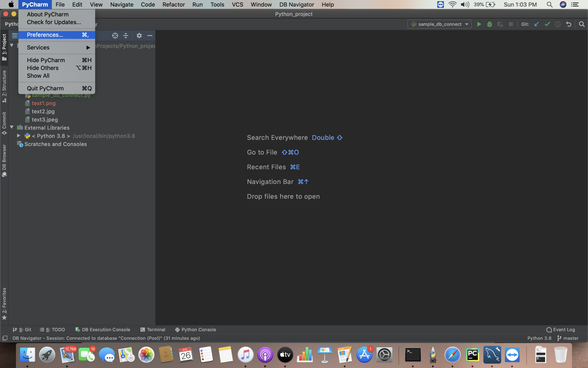Expand the Services submenu arrow
Screen dimensions: 588x368
88,47
